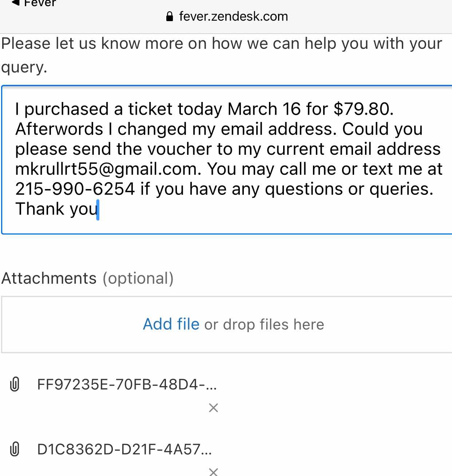Click the Add file link
The width and height of the screenshot is (452, 476).
(x=171, y=324)
